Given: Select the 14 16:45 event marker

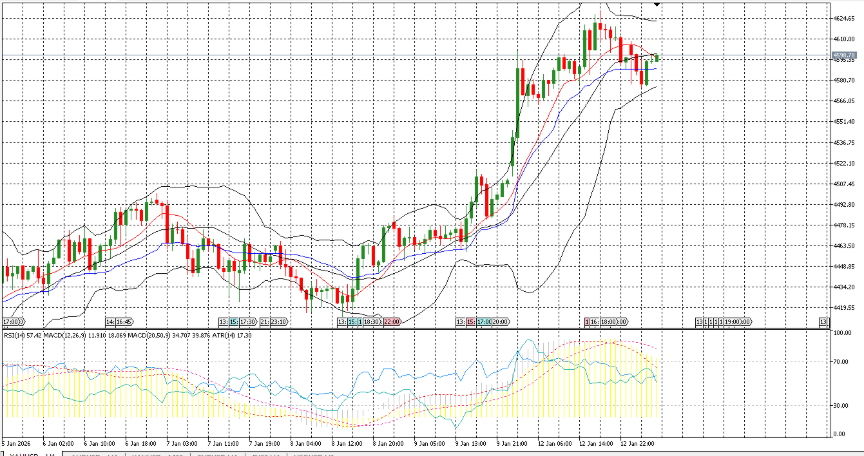Looking at the screenshot, I should pyautogui.click(x=119, y=322).
